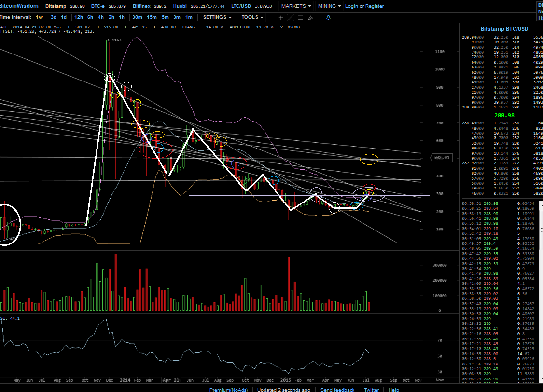Select the crosshair cursor tool

click(x=280, y=18)
